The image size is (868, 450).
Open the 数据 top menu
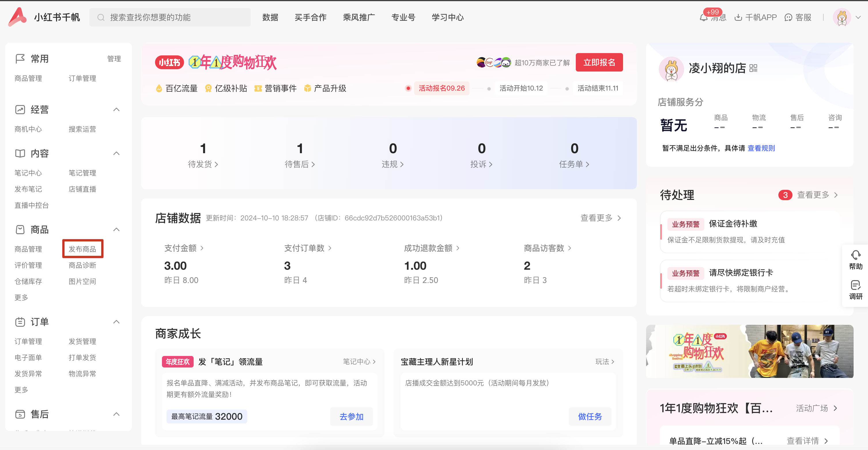click(x=270, y=18)
